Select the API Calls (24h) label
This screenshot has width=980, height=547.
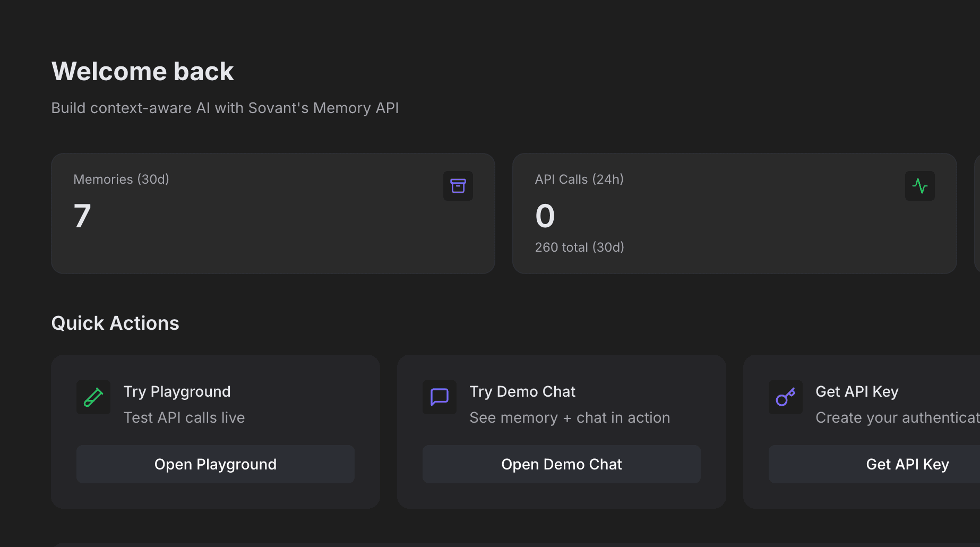click(579, 180)
